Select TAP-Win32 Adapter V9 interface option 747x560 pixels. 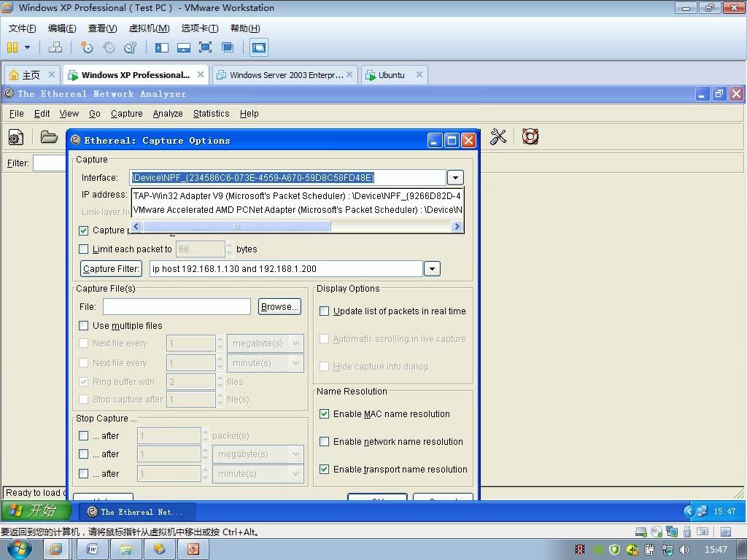pos(298,195)
